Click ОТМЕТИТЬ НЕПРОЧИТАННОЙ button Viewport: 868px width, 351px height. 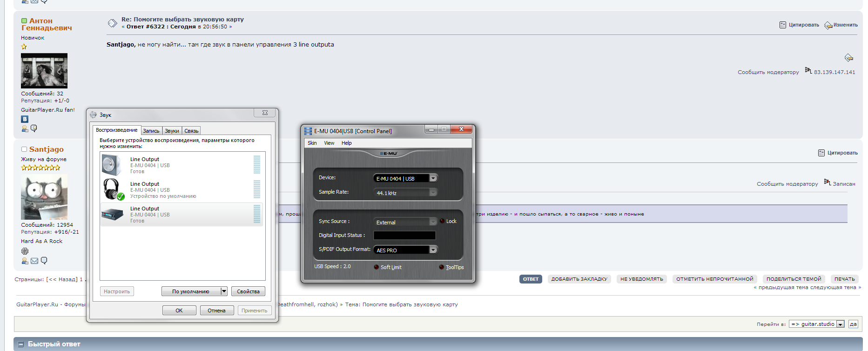pyautogui.click(x=715, y=279)
